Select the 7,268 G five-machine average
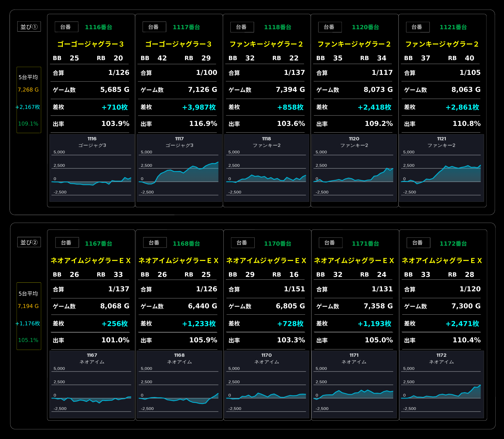This screenshot has width=504, height=439. pos(28,90)
